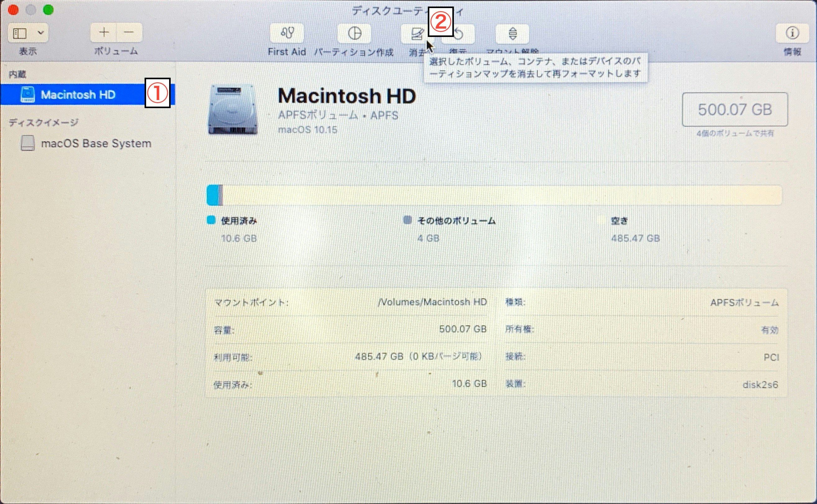
Task: Select Macintosh HD in the sidebar
Action: [x=88, y=95]
